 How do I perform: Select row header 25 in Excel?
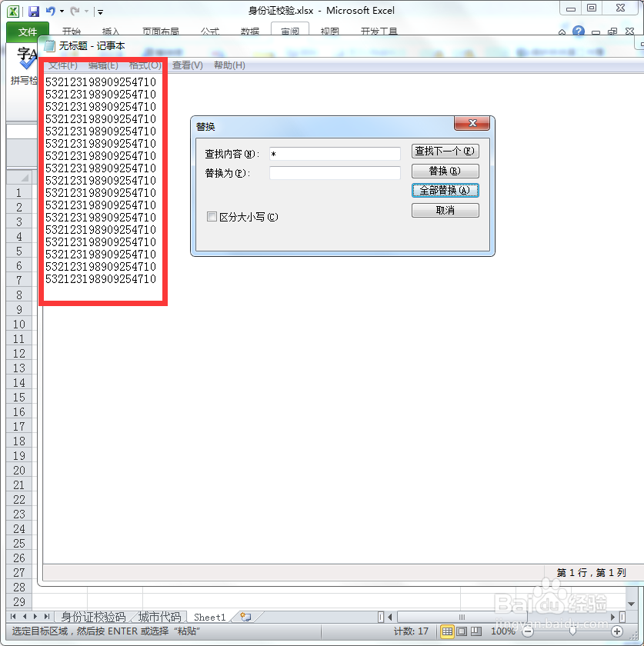coord(19,544)
